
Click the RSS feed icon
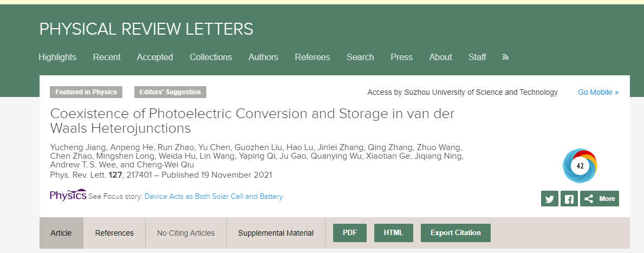pos(505,57)
